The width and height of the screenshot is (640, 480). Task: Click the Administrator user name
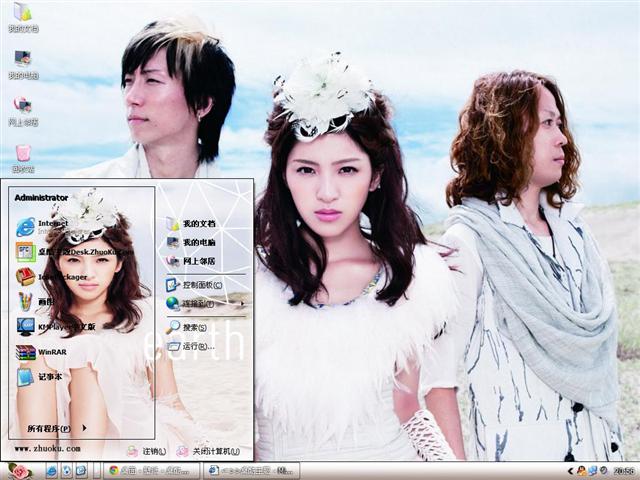pyautogui.click(x=41, y=198)
